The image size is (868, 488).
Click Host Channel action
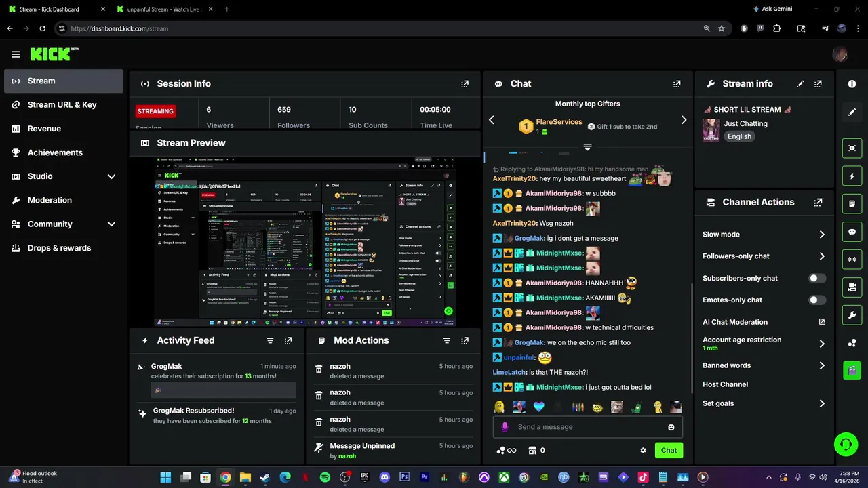726,384
